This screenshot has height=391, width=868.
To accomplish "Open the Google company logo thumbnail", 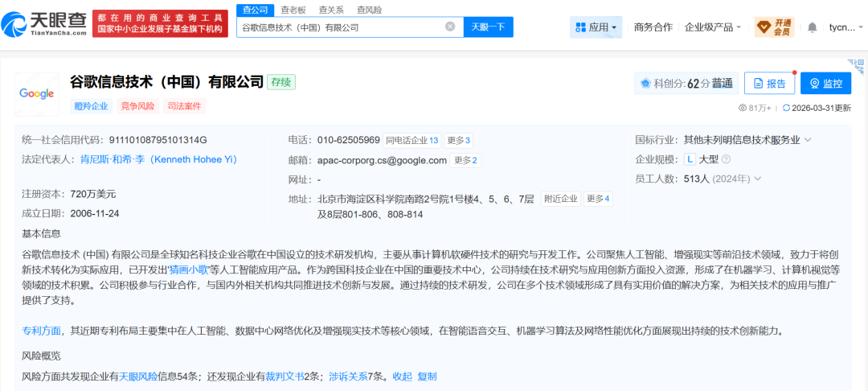I will click(36, 93).
